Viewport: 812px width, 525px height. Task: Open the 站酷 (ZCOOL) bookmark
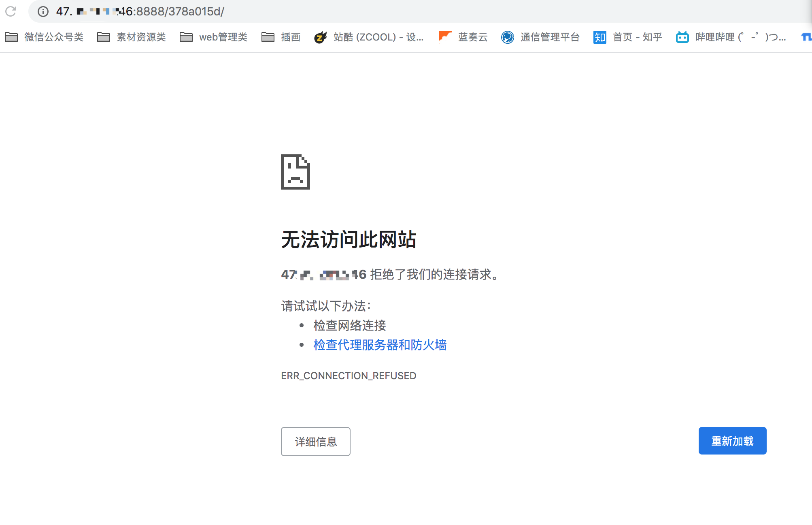click(x=369, y=37)
